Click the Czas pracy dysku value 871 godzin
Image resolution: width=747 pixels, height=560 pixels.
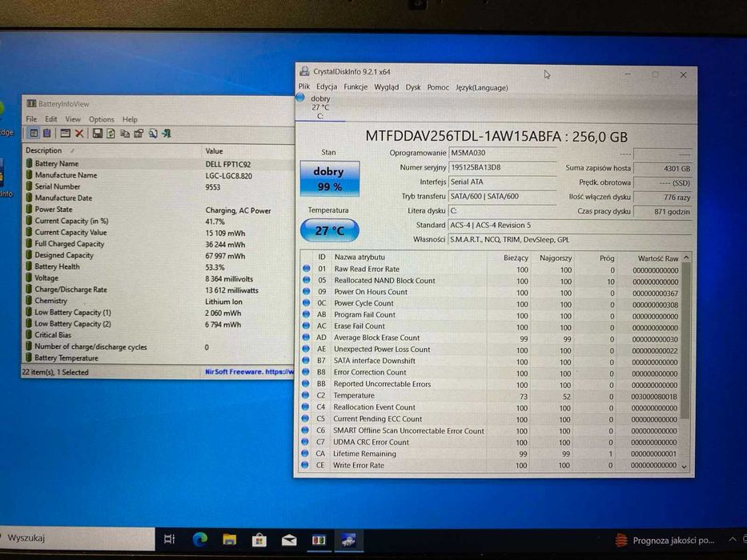click(x=663, y=211)
